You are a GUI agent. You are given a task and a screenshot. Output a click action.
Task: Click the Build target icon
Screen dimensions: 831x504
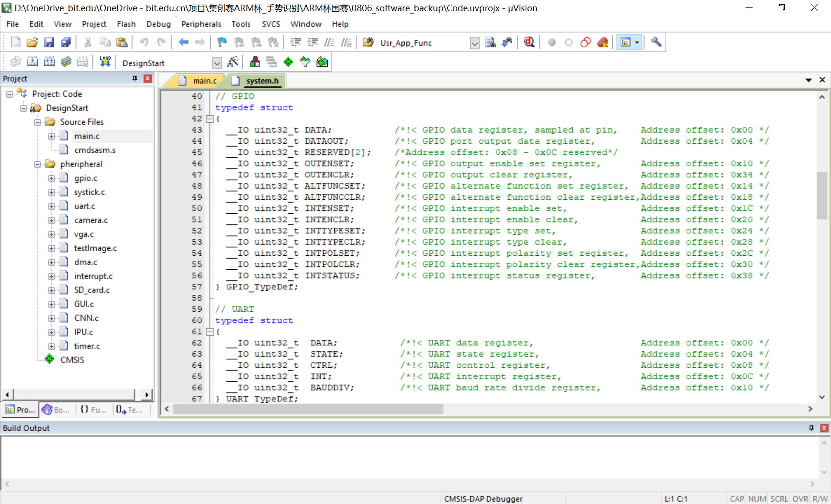coord(32,62)
